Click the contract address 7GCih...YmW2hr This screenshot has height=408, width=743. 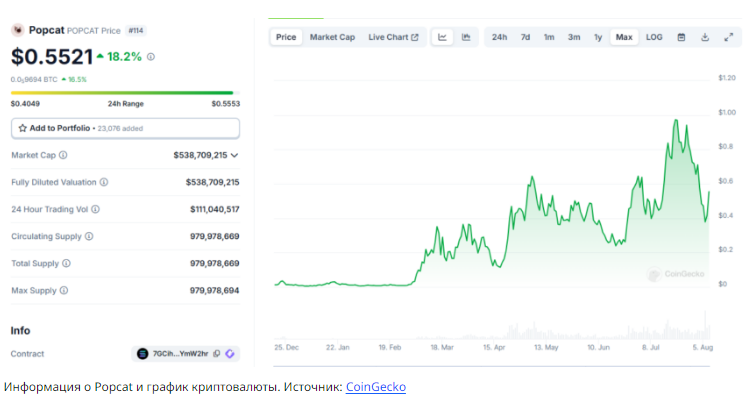coord(180,354)
